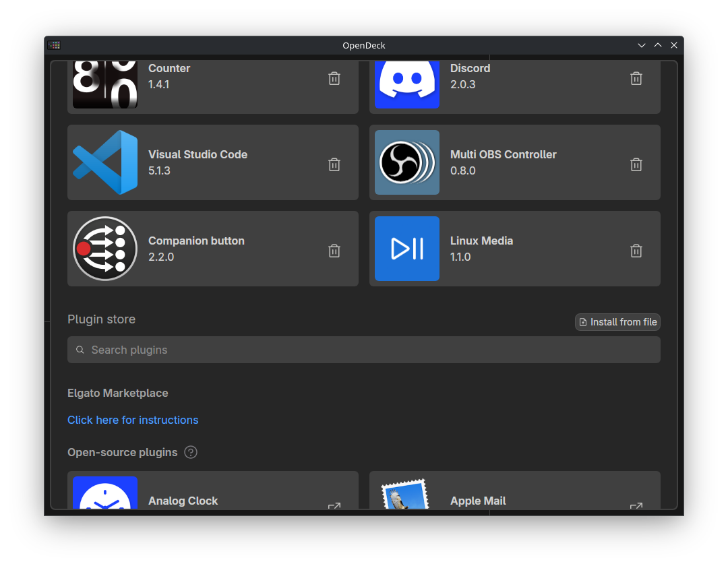Remove the Discord plugin with its trash icon
Image resolution: width=728 pixels, height=568 pixels.
[x=636, y=78]
